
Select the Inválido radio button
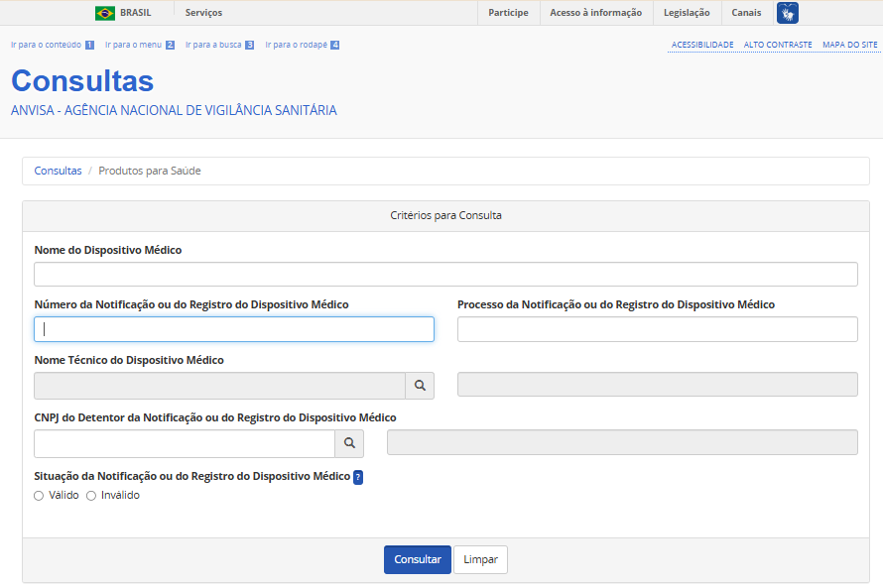pos(91,496)
